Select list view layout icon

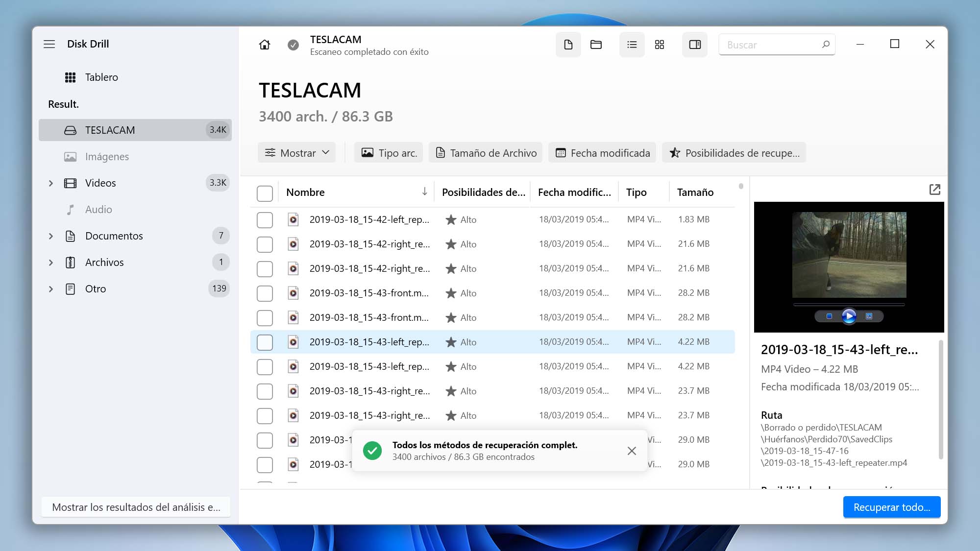click(x=632, y=45)
